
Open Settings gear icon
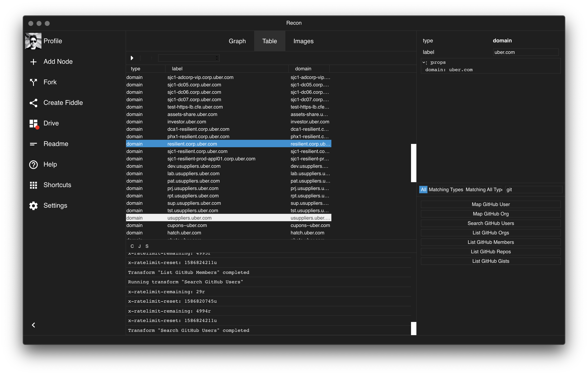[33, 206]
